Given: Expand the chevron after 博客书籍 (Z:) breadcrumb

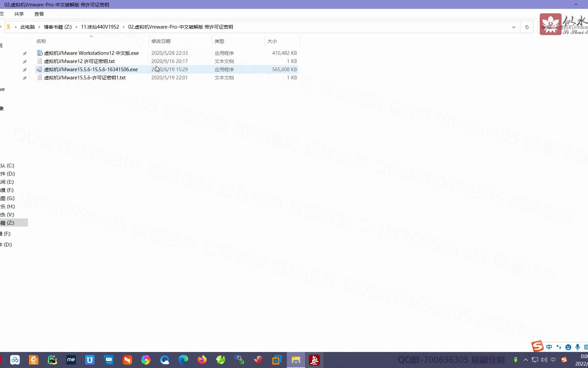Looking at the screenshot, I should click(x=76, y=27).
